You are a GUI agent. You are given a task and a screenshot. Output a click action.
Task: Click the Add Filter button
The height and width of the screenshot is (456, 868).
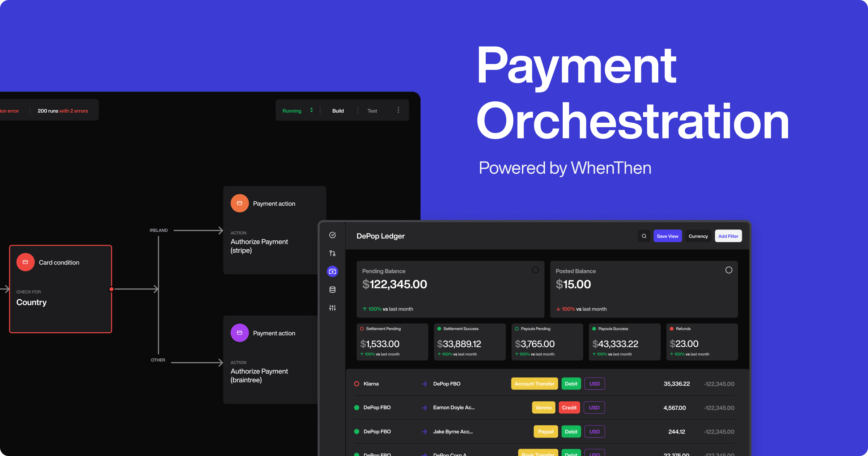(x=728, y=236)
